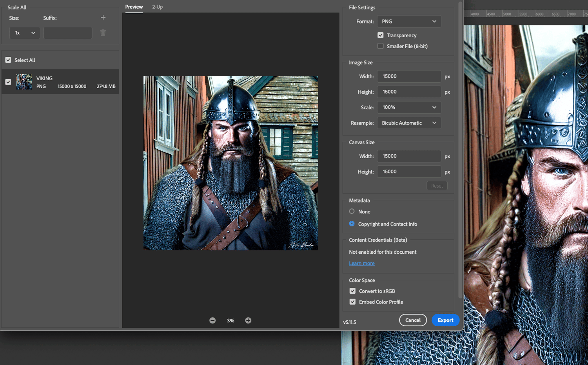Open the Learn more link

[x=361, y=264]
